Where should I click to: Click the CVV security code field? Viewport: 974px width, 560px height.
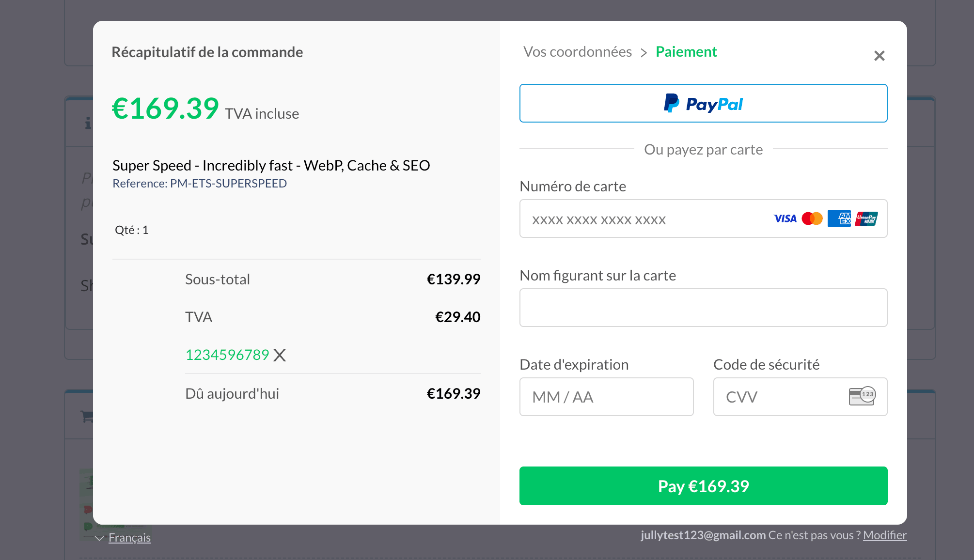[x=780, y=397]
